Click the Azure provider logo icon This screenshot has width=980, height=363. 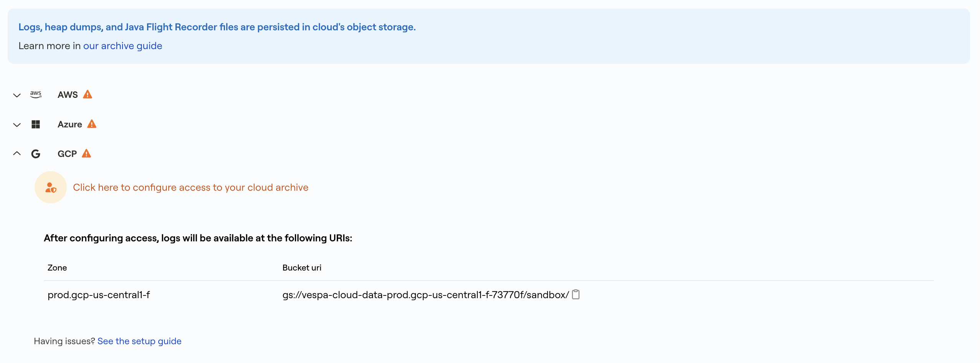(36, 124)
